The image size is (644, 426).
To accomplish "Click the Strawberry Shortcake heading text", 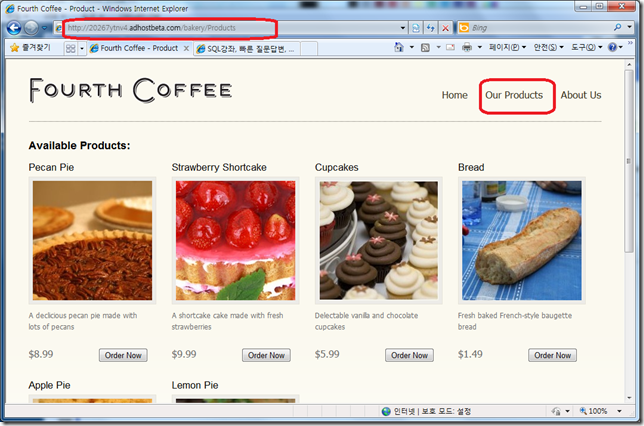I will point(219,167).
